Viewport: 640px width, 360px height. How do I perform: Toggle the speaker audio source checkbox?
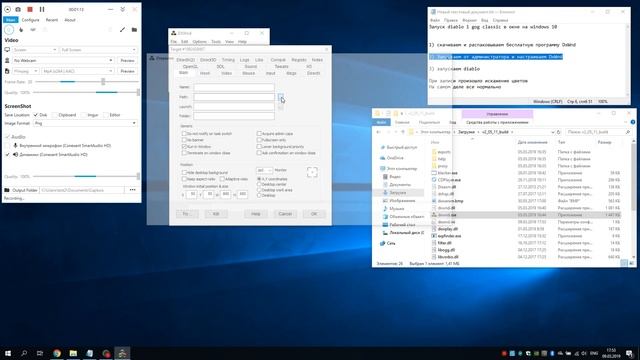(7, 155)
